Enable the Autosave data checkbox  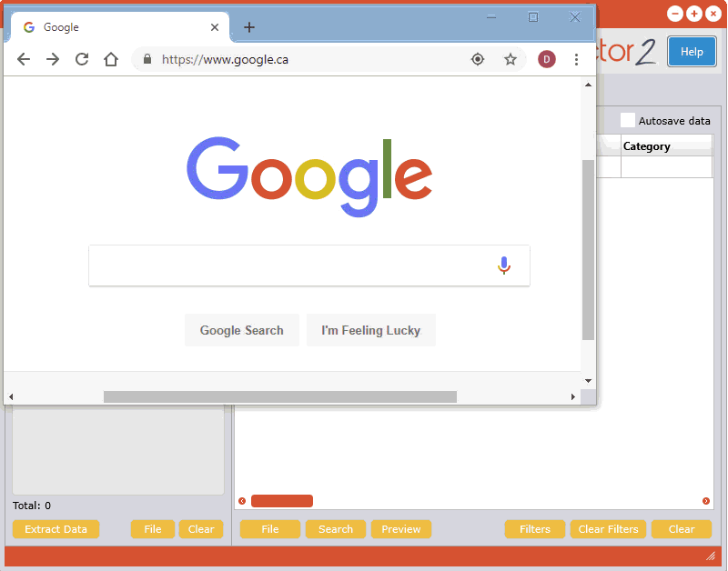tap(628, 120)
